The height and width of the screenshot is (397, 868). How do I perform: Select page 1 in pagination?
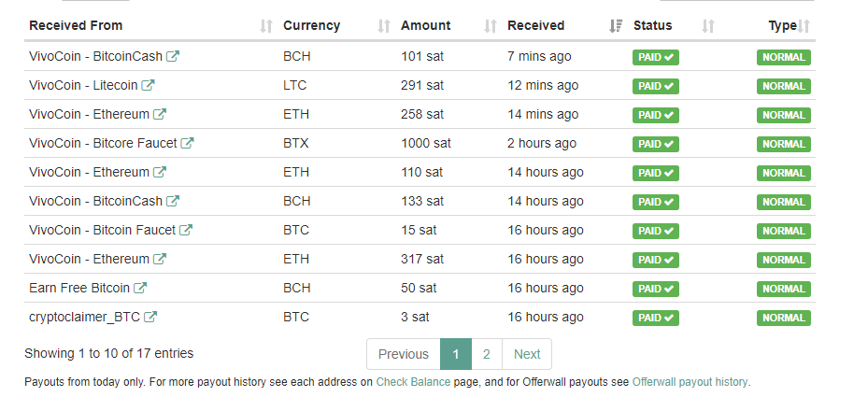pos(456,354)
